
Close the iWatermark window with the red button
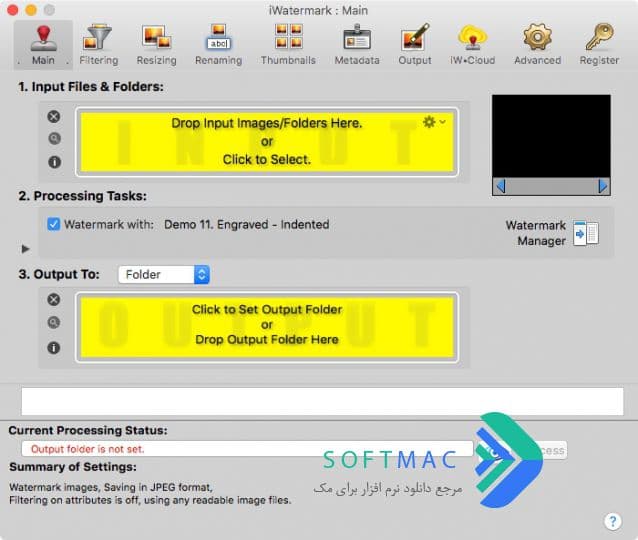click(x=13, y=10)
